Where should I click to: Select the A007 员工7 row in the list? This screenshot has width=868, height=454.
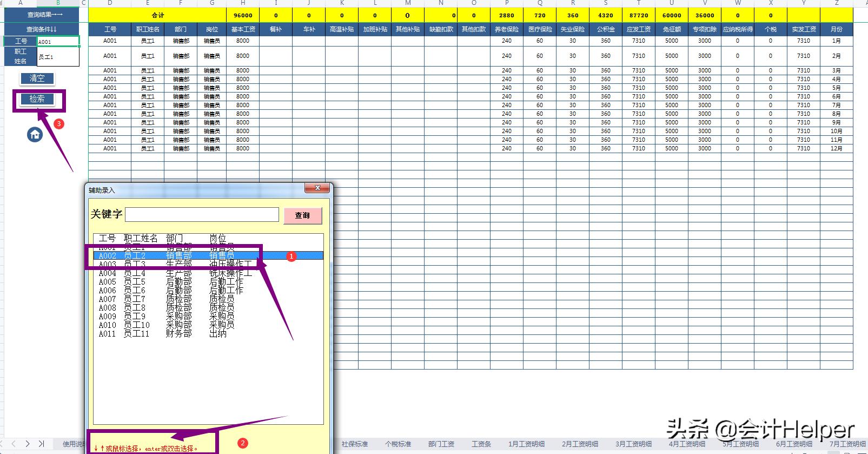pyautogui.click(x=208, y=299)
